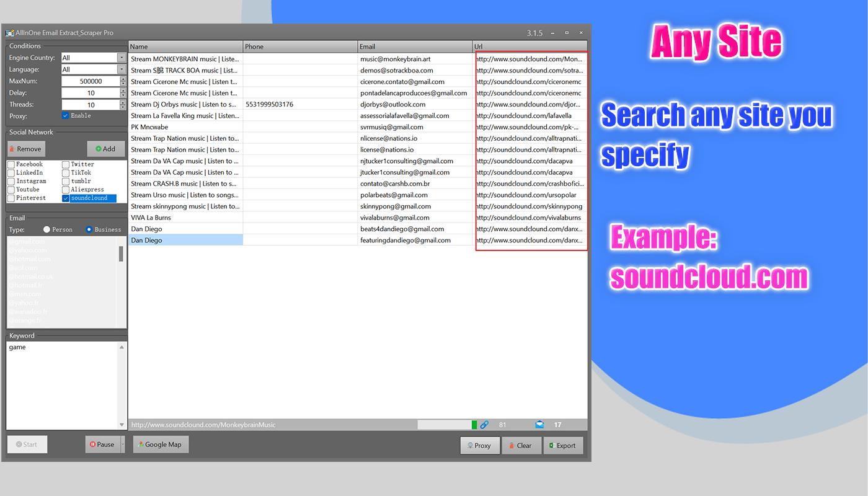Image resolution: width=868 pixels, height=496 pixels.
Task: Check the Aliexpress checkbox
Action: click(x=66, y=190)
